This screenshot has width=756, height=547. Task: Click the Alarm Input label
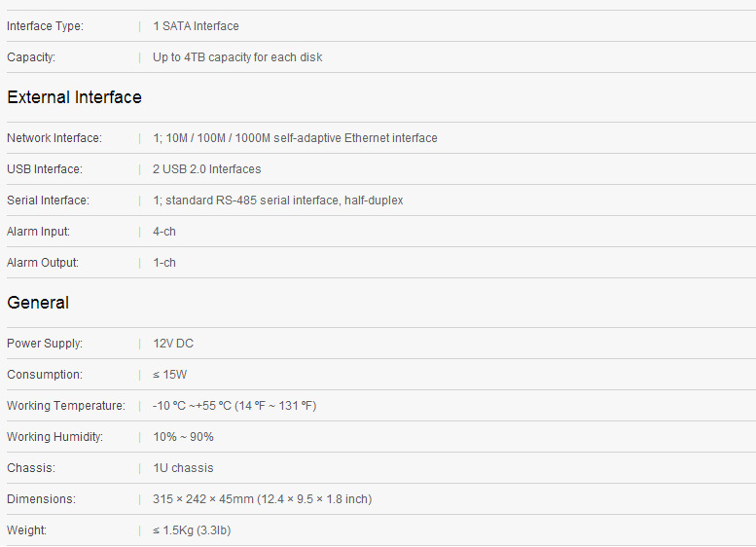tap(38, 232)
